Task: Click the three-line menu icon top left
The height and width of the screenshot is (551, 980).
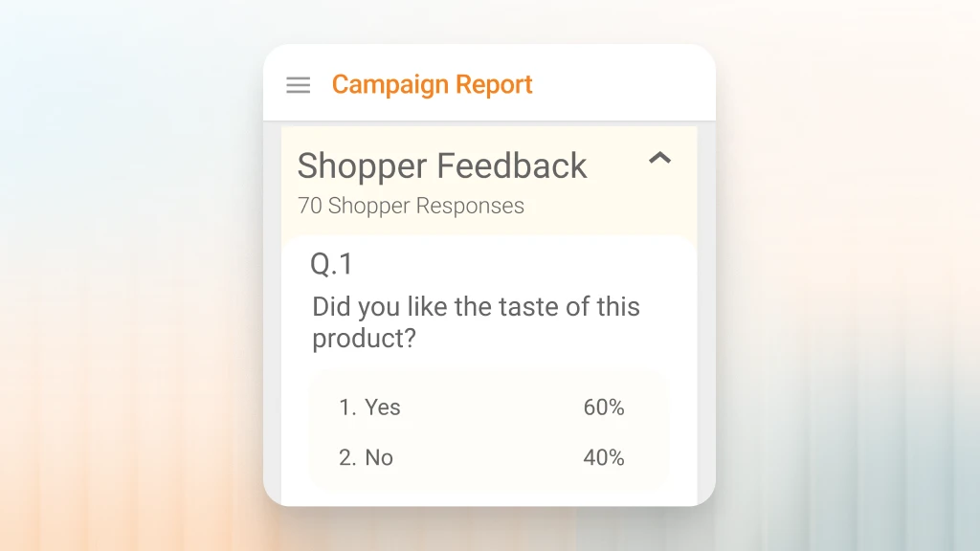Action: 298,84
